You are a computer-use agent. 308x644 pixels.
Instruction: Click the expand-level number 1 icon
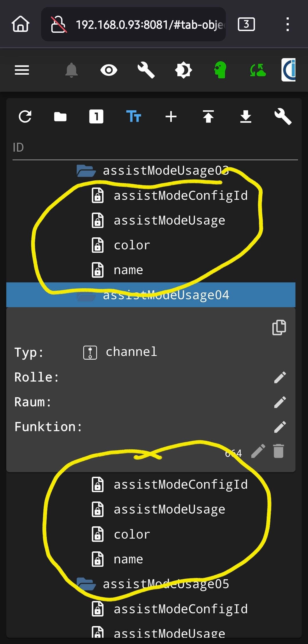click(x=96, y=117)
